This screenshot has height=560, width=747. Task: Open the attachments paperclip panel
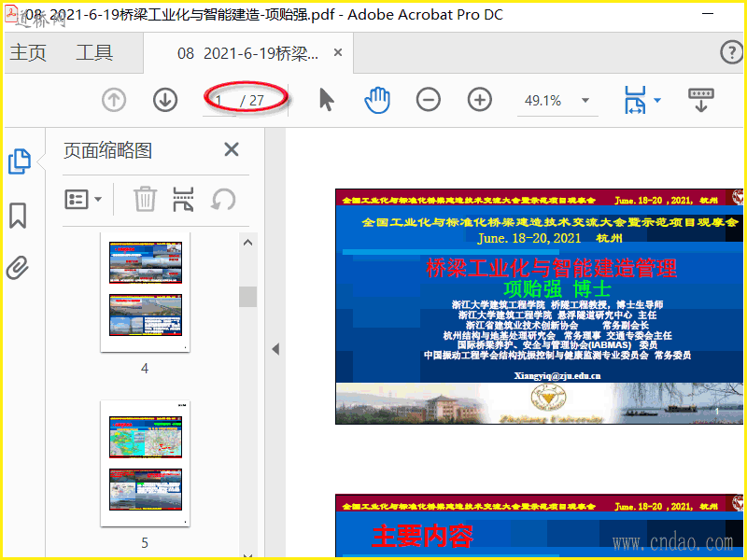point(18,268)
